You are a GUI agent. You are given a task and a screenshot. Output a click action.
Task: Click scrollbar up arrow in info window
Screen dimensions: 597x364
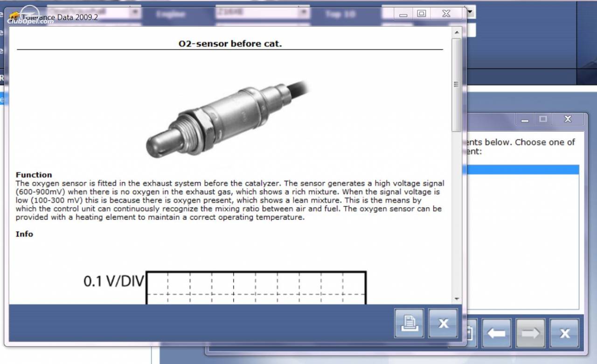point(456,32)
